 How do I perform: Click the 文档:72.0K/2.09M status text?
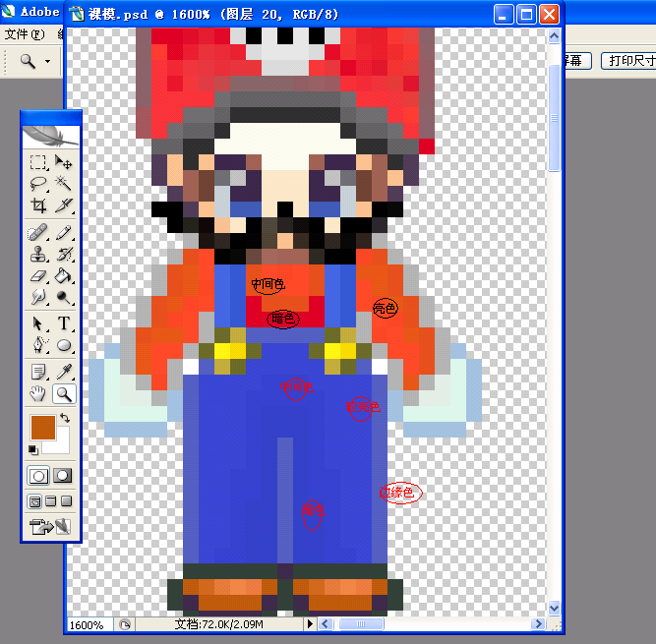tap(218, 624)
